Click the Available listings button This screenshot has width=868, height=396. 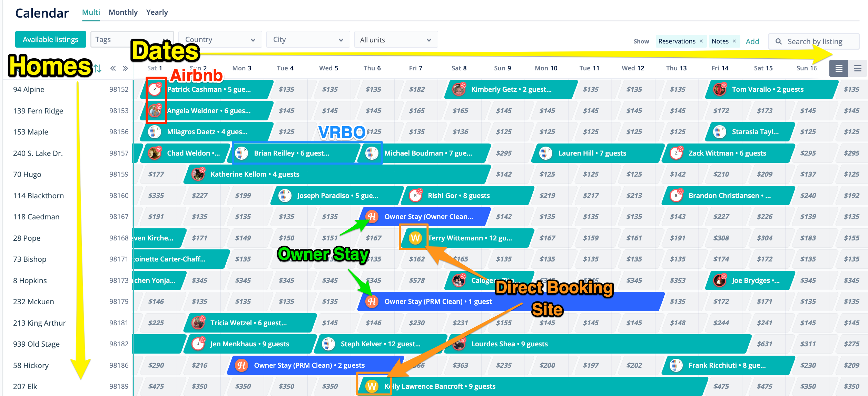[50, 40]
